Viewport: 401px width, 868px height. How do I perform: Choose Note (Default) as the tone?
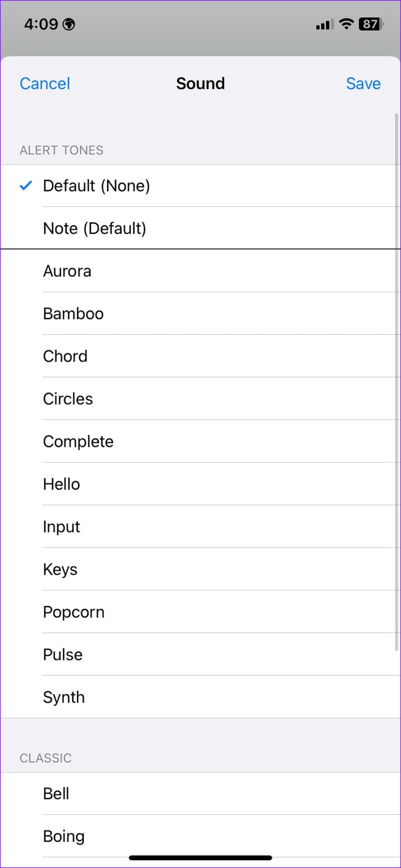pyautogui.click(x=200, y=228)
